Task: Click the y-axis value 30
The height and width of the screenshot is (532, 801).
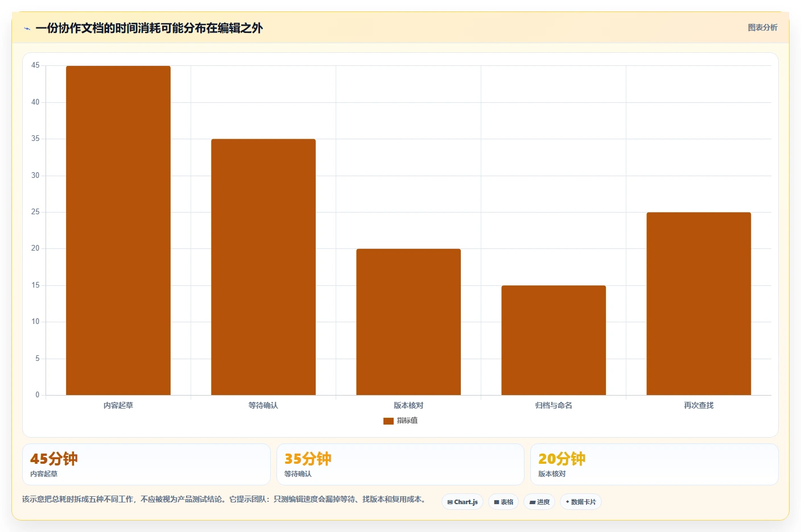Action: coord(35,176)
